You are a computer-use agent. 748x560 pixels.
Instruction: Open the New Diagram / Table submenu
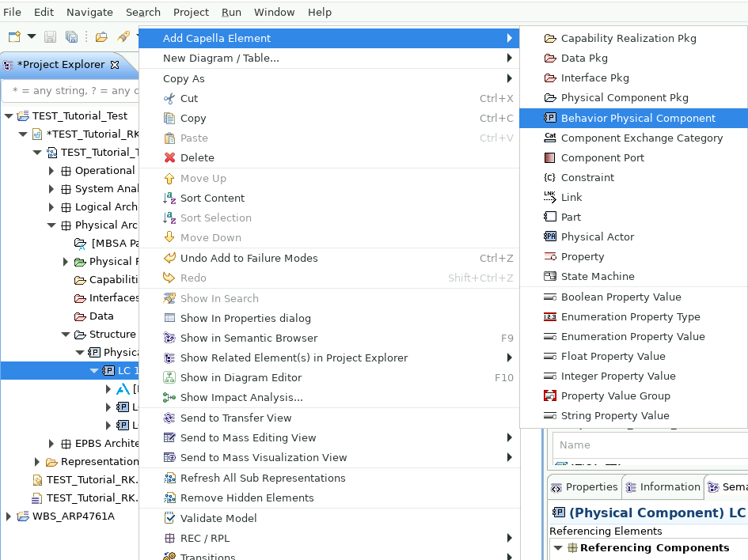[329, 59]
